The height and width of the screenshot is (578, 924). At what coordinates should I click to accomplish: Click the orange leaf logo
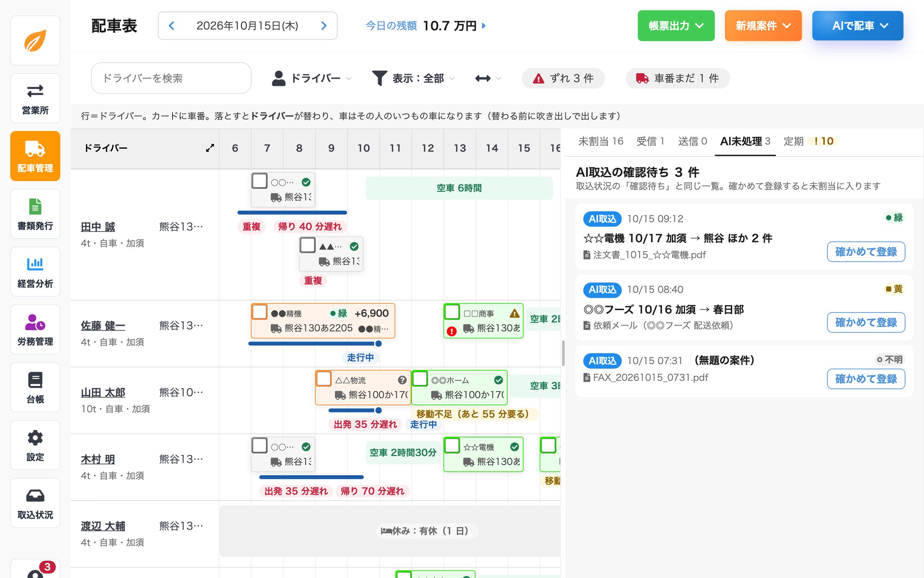click(x=35, y=40)
